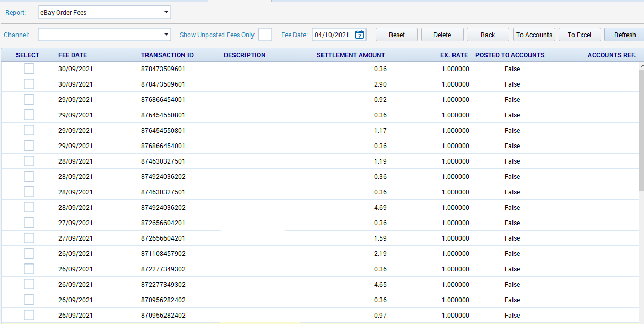The height and width of the screenshot is (324, 644).
Task: Click the Refresh button
Action: 625,35
